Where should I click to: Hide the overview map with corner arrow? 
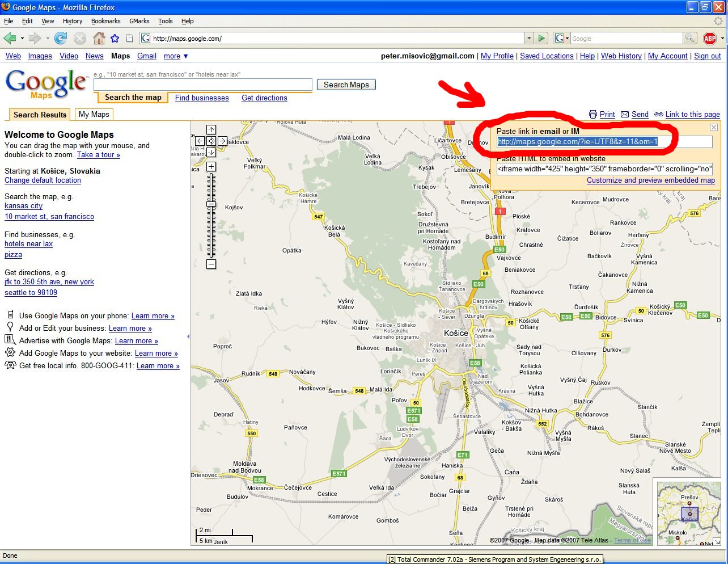(717, 542)
